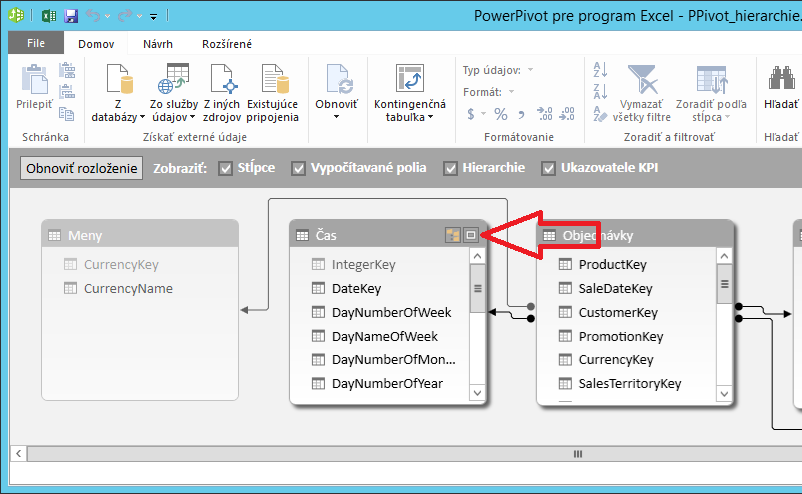The image size is (802, 494).
Task: Apply currency format with dollar icon
Action: (471, 114)
